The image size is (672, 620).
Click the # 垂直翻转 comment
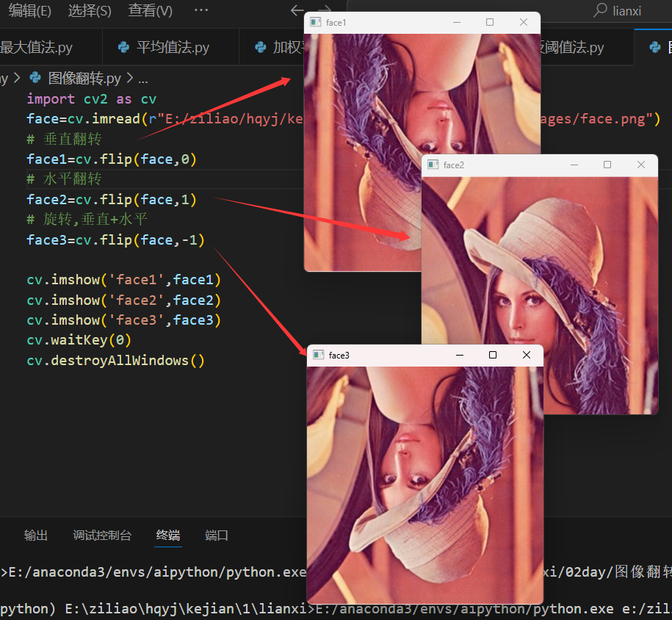pos(64,139)
